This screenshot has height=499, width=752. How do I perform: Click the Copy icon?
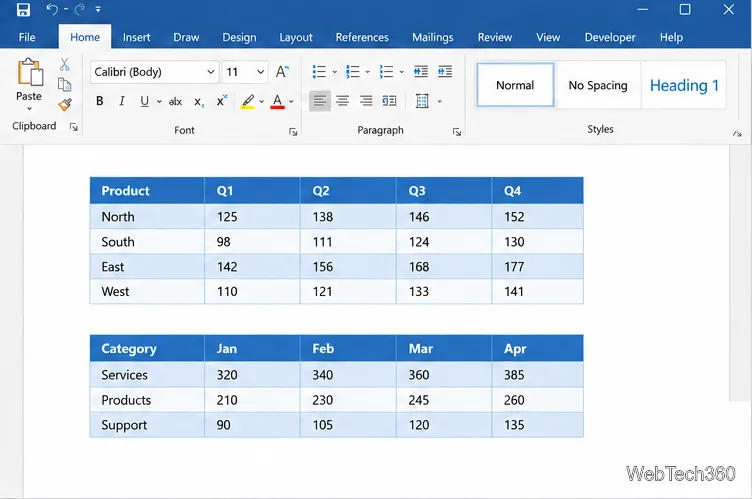point(65,84)
